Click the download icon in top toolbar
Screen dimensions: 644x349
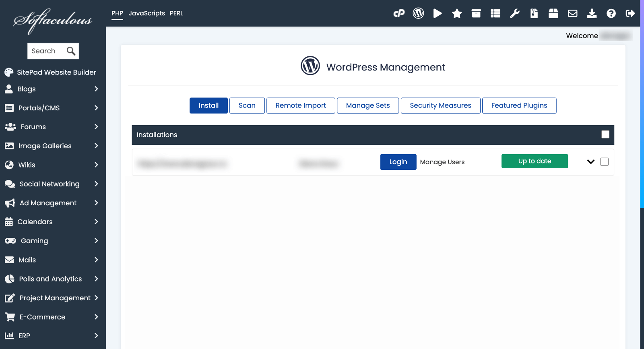[x=592, y=14]
